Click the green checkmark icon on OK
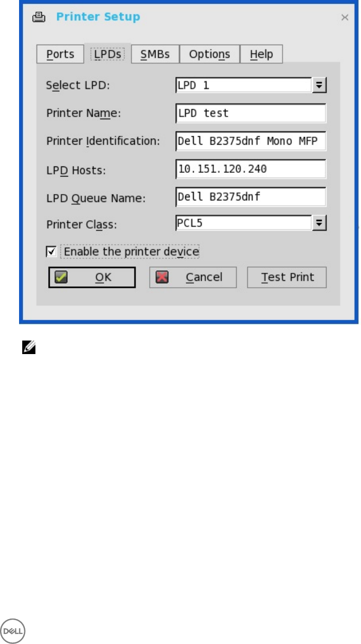 pos(61,277)
